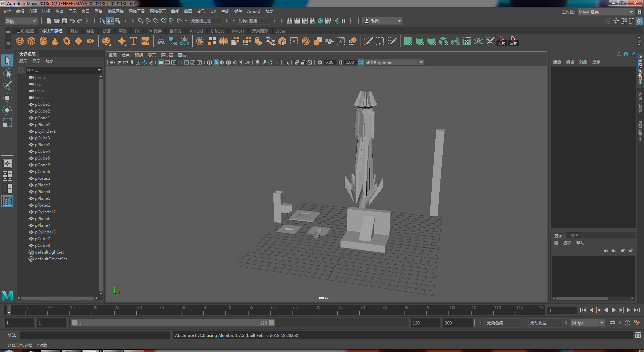The image size is (644, 352).
Task: Click the playback range slider bar
Action: [173, 323]
